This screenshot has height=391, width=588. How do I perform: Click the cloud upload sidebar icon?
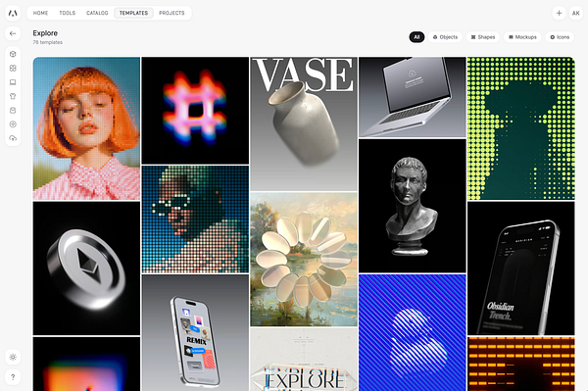click(x=13, y=138)
